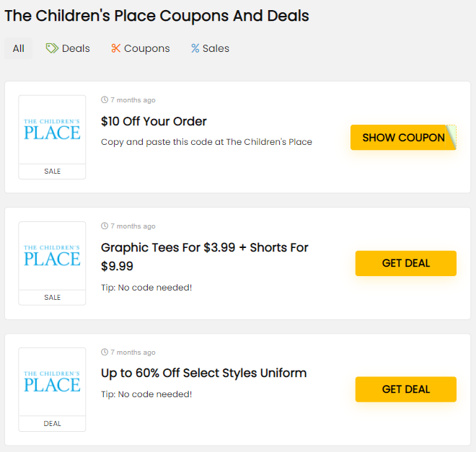Filter by the Sales tab
Screen dimensions: 476x452
[x=216, y=48]
